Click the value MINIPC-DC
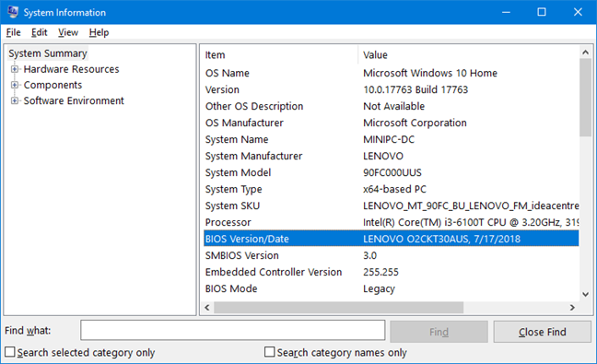597x364 pixels. point(389,139)
